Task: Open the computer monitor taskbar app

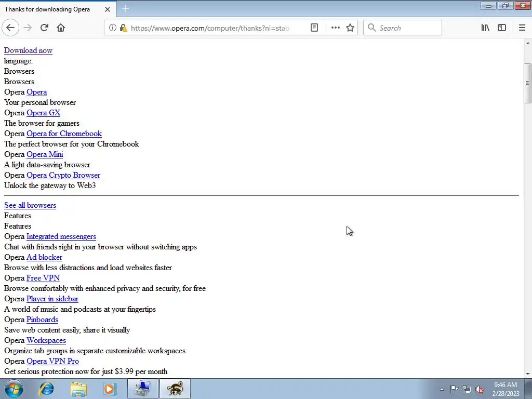Action: point(143,389)
